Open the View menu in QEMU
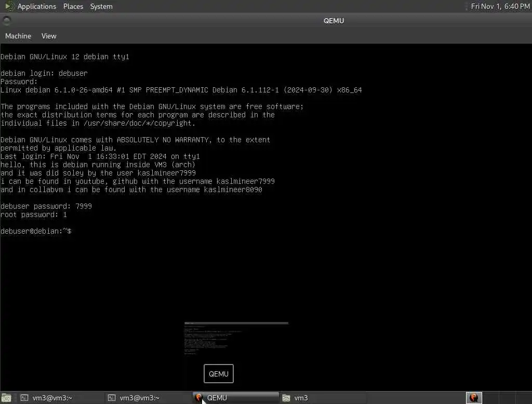The width and height of the screenshot is (532, 404). tap(49, 36)
